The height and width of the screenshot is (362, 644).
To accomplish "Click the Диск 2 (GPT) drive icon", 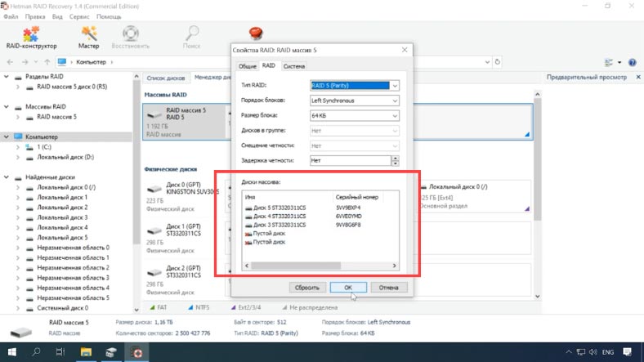I will [154, 273].
